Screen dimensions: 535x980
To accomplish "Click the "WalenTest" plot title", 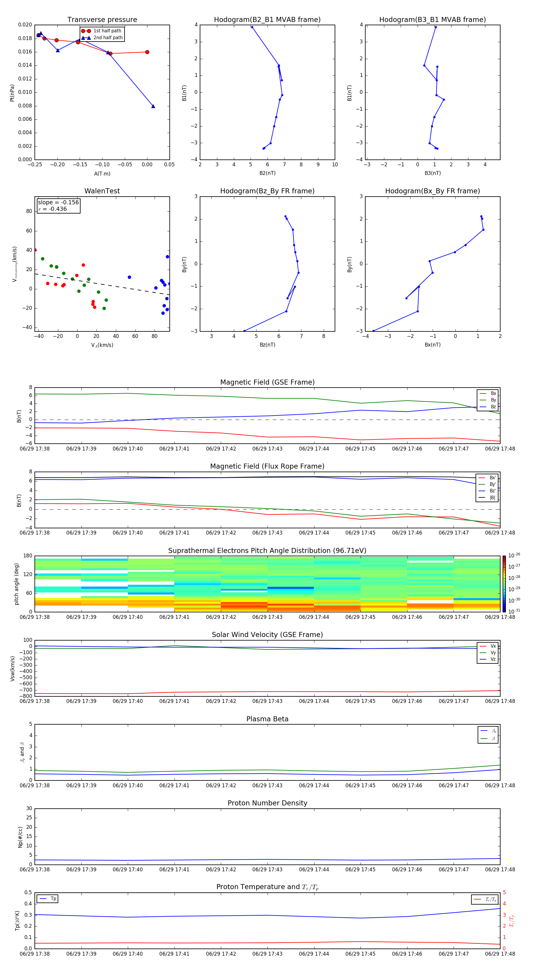I will point(102,191).
